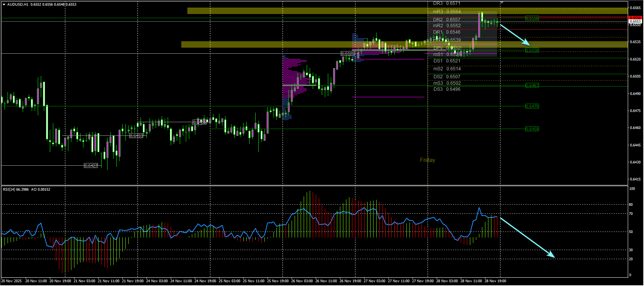Viewport: 644px width, 286px height.
Task: Select the DR3 0.6571 pivot label
Action: (447, 3)
